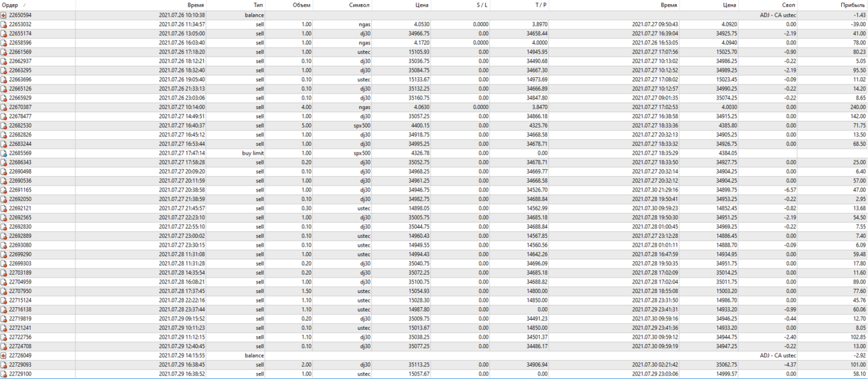This screenshot has height=379, width=868.
Task: Click the order icon for 22662937
Action: click(x=3, y=61)
